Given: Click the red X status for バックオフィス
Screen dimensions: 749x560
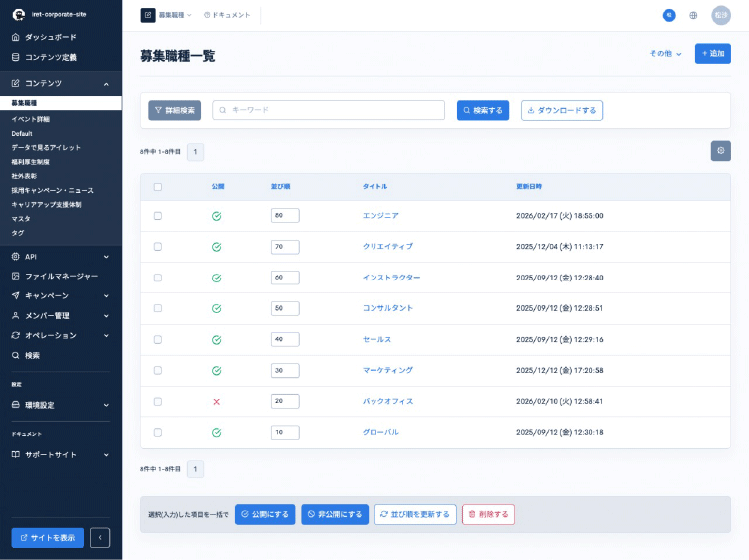Looking at the screenshot, I should [216, 401].
